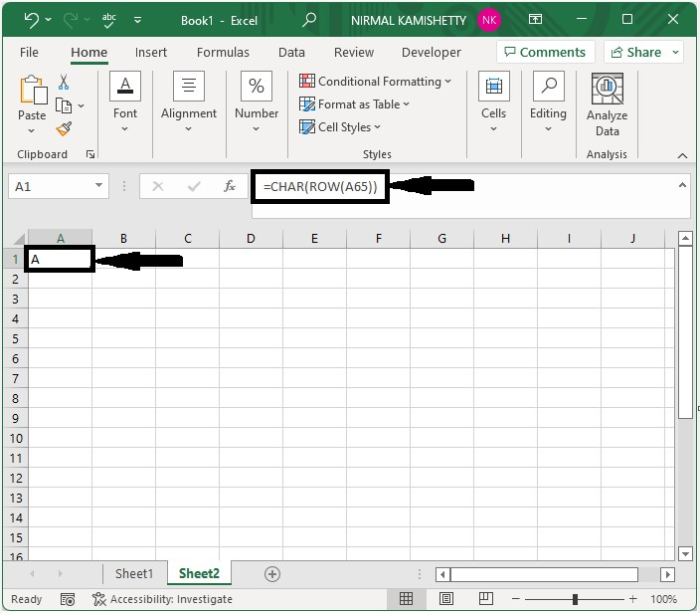The width and height of the screenshot is (700, 613).
Task: Switch to Page Layout view
Action: (446, 599)
